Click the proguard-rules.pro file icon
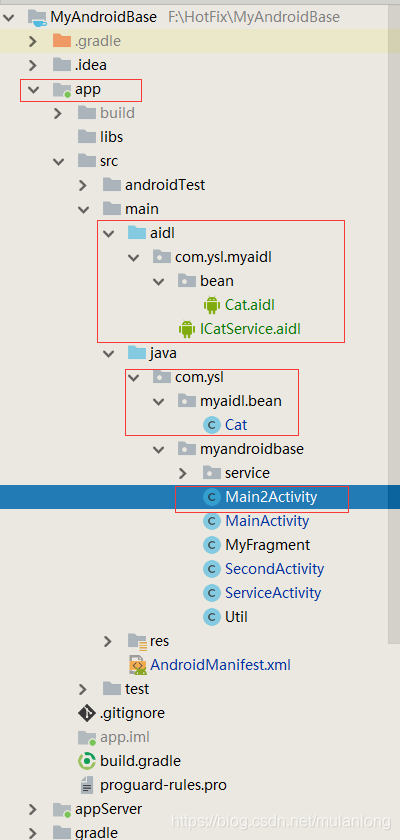Image resolution: width=400 pixels, height=840 pixels. (x=86, y=785)
